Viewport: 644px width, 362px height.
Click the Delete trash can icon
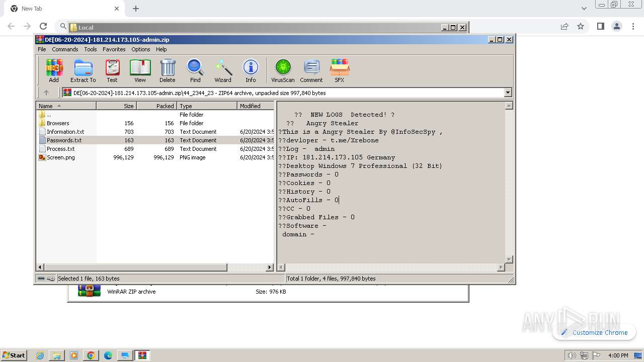(168, 71)
